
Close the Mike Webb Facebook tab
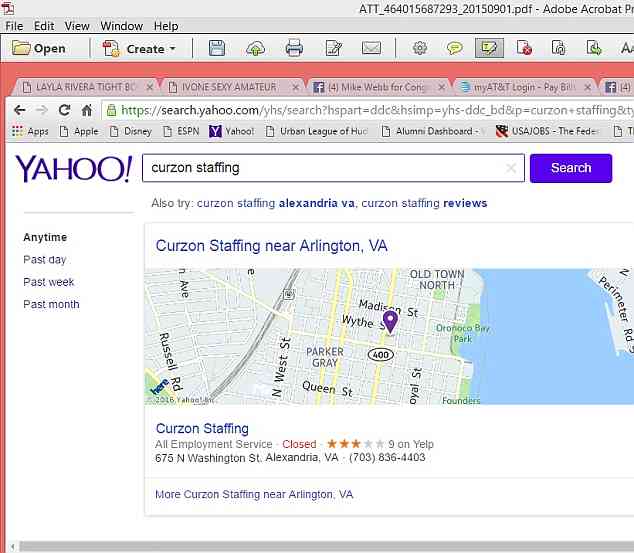[442, 87]
